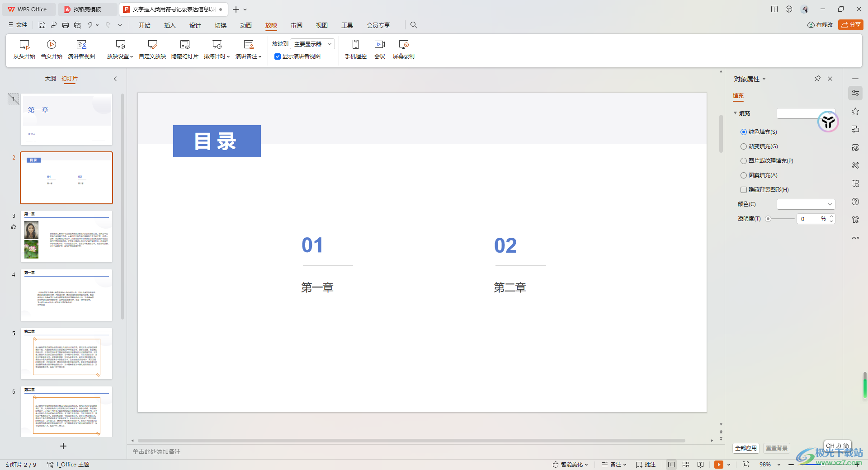Toggle show presenter view checkbox
Screen dimensions: 868x470
point(278,56)
